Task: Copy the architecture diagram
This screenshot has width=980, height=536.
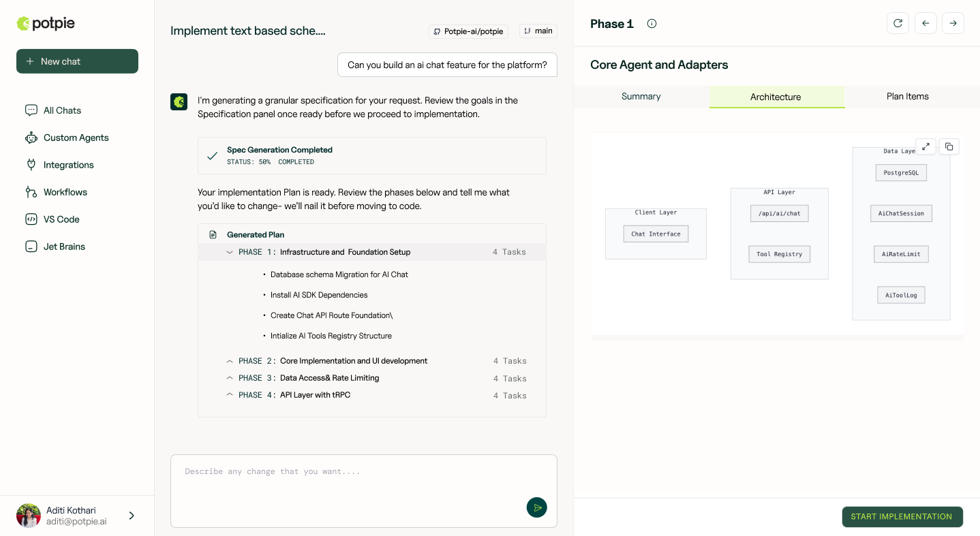Action: (949, 146)
